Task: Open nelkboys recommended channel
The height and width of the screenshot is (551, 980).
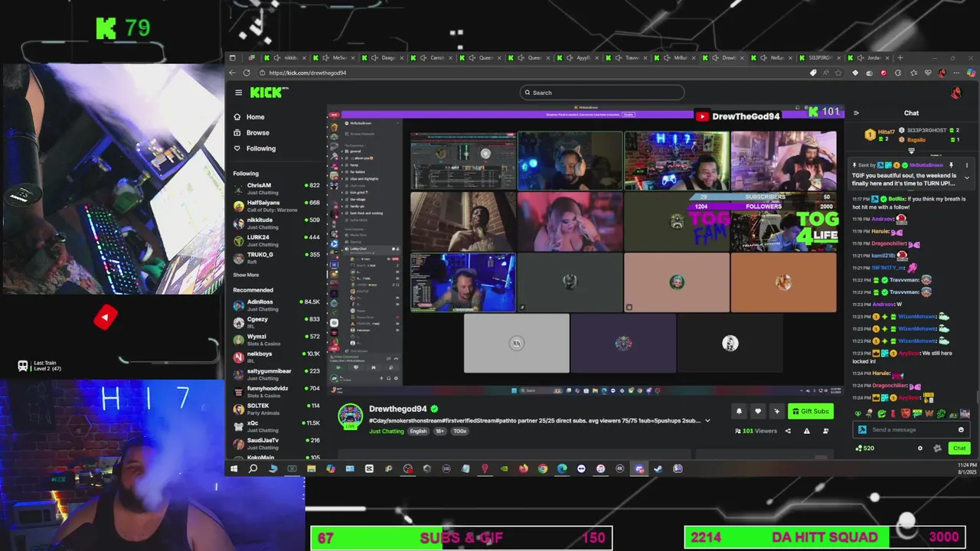Action: tap(276, 357)
